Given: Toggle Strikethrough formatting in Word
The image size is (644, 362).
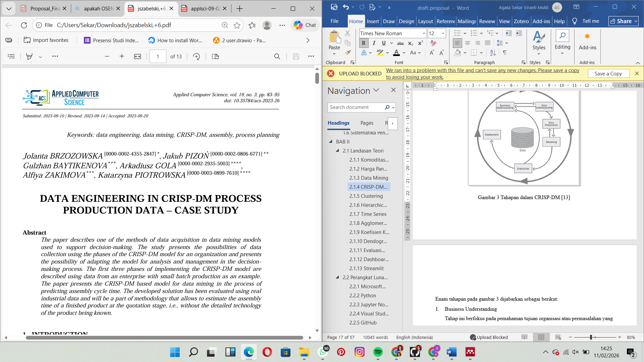Looking at the screenshot, I should coord(400,43).
